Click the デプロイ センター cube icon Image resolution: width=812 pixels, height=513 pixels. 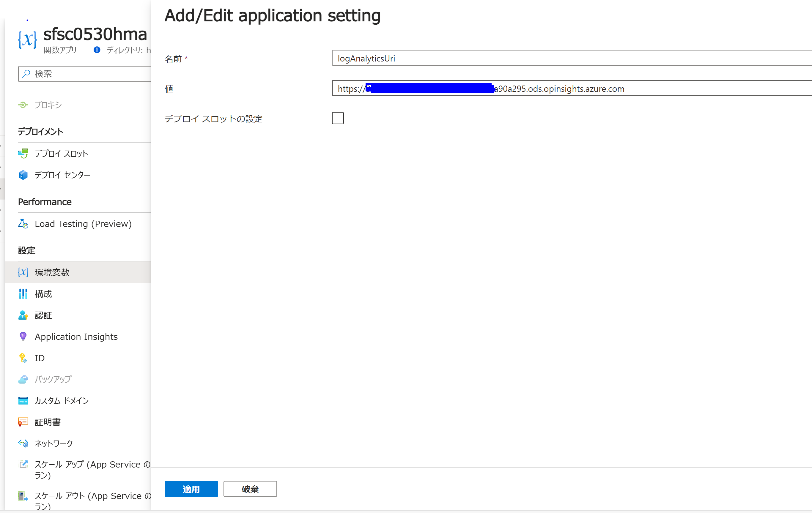23,175
